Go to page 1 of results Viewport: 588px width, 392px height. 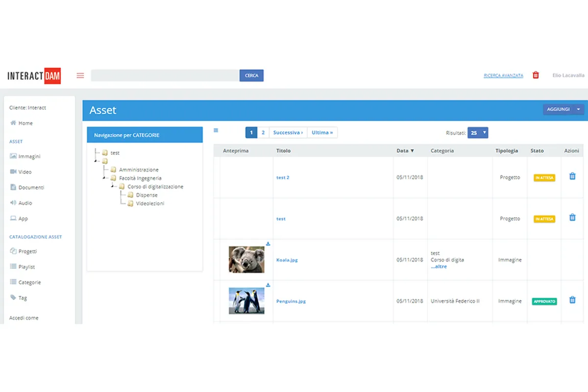coord(251,133)
